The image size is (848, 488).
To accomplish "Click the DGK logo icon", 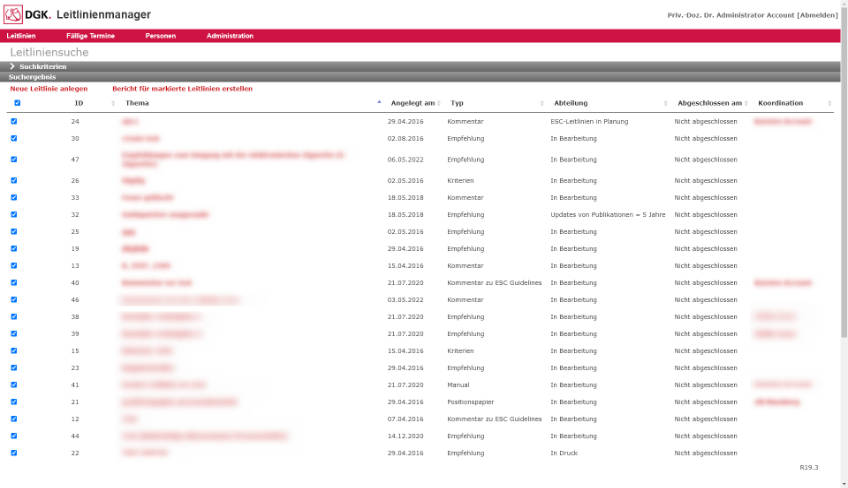I will (x=13, y=15).
